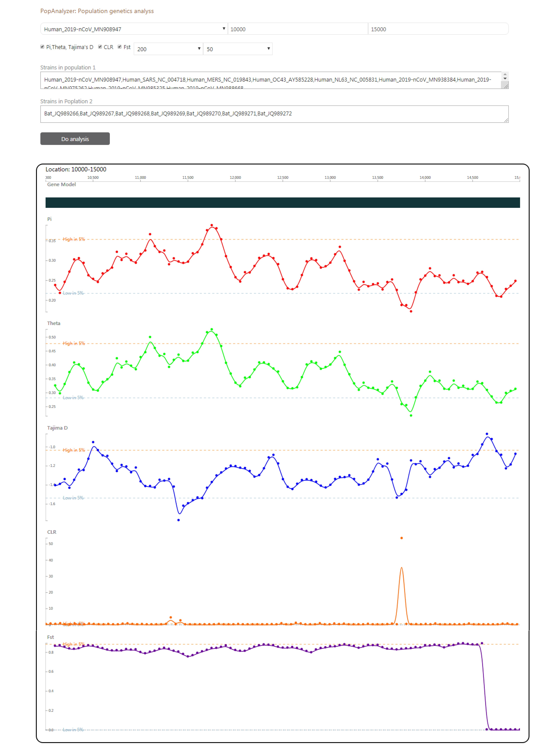Image resolution: width=560 pixels, height=753 pixels.
Task: Expand the 200 window size dropdown
Action: [x=168, y=49]
